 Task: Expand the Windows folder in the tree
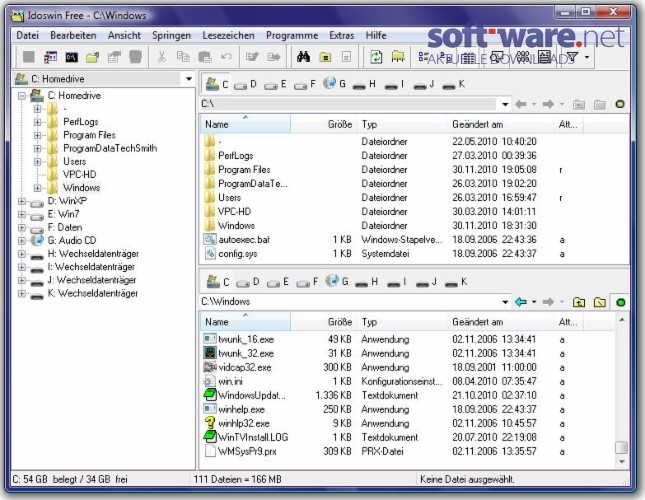[x=37, y=188]
